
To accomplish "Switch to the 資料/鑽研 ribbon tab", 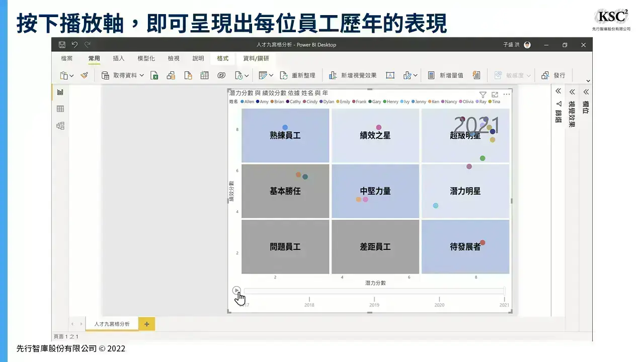I will pos(256,58).
